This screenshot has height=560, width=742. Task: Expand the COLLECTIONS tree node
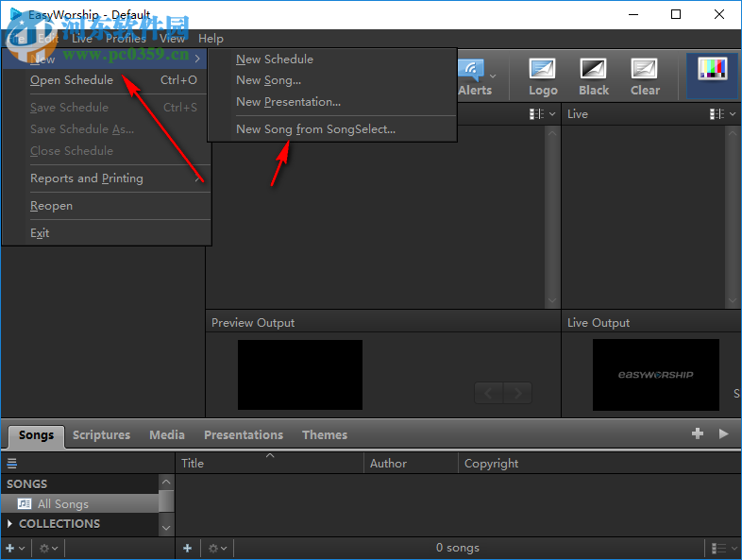click(9, 523)
